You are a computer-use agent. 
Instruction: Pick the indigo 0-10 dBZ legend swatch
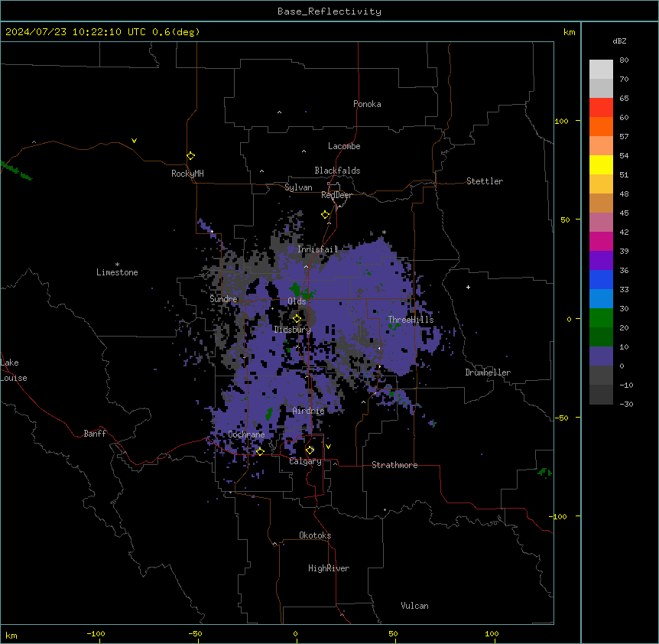point(601,356)
